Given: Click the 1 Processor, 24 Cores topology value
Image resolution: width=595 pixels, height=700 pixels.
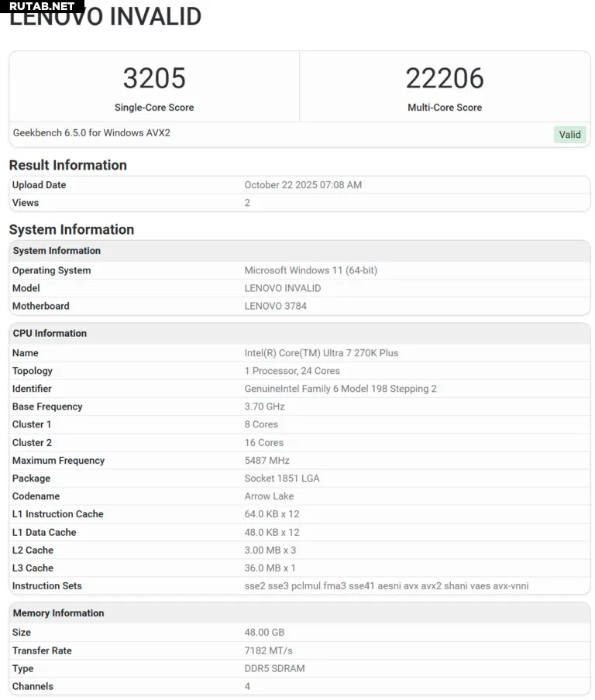Looking at the screenshot, I should point(292,371).
